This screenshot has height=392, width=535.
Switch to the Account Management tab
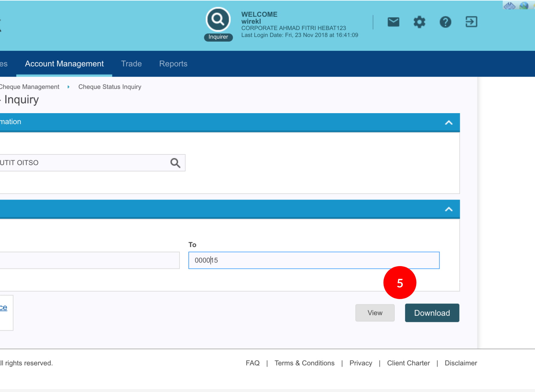point(64,64)
